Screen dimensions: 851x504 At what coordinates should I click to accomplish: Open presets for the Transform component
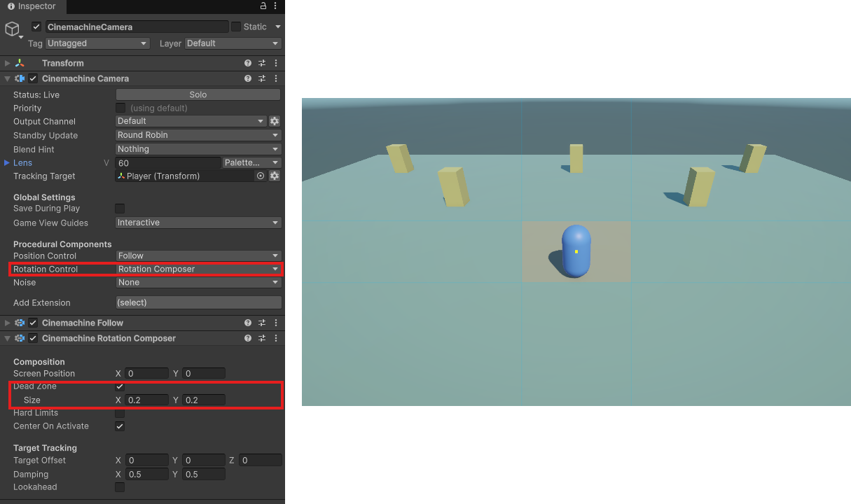pyautogui.click(x=262, y=63)
